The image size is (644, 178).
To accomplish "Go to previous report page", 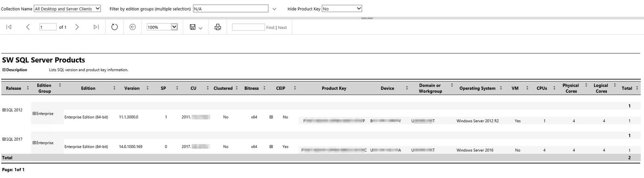I will point(28,27).
